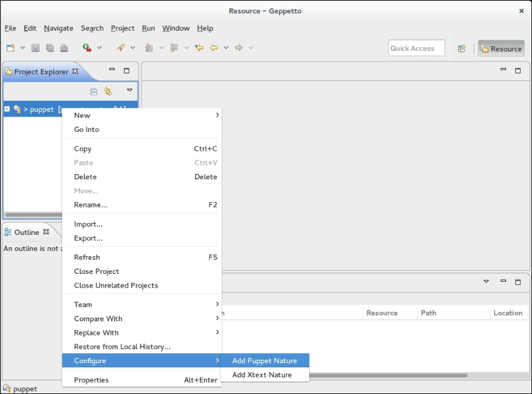Viewport: 532px width, 394px height.
Task: Click the Print icon in toolbar
Action: 64,48
